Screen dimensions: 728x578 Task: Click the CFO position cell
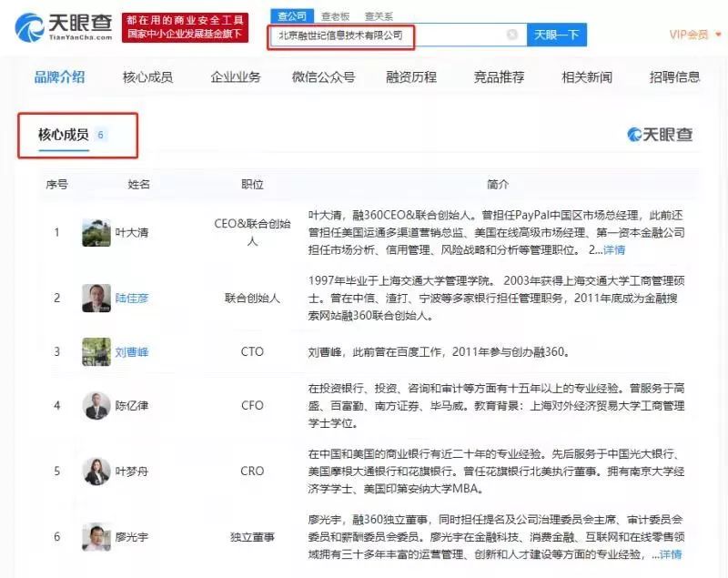252,405
